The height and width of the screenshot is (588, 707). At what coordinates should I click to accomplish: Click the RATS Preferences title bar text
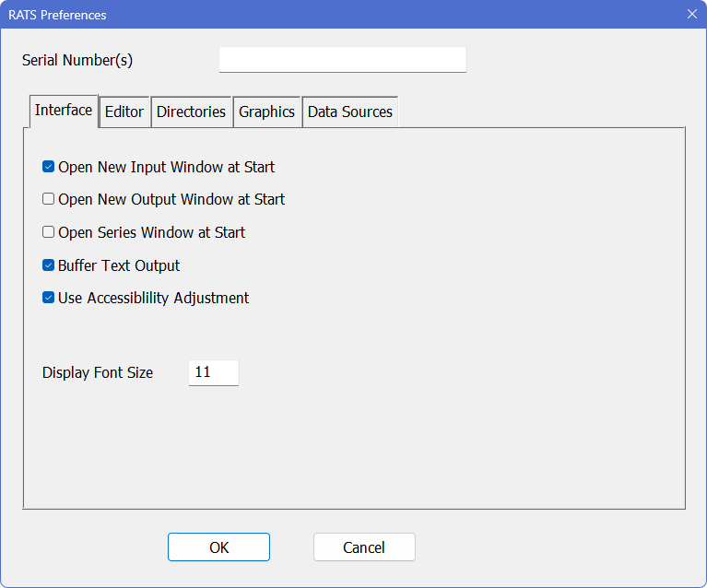pyautogui.click(x=57, y=15)
